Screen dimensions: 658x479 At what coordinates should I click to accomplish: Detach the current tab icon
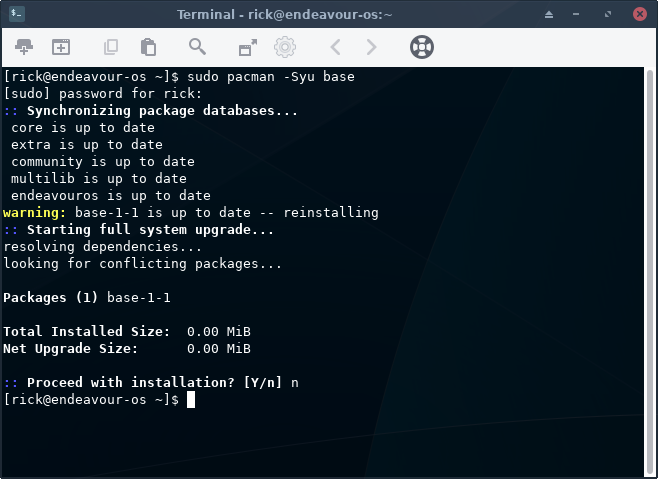point(248,47)
